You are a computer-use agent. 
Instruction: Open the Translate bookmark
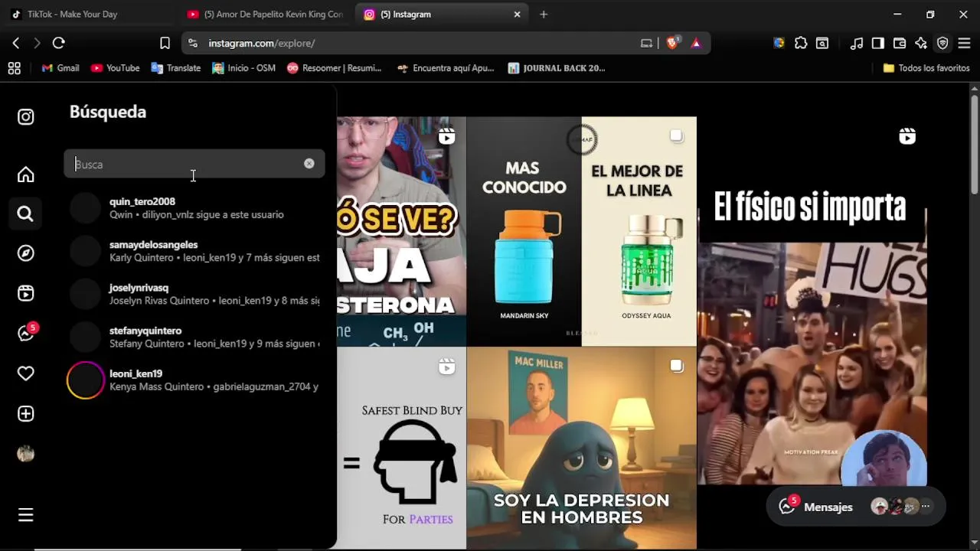coord(176,68)
